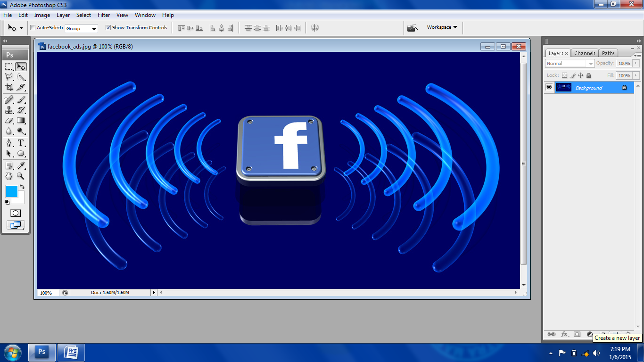Select the History Brush tool

(21, 110)
